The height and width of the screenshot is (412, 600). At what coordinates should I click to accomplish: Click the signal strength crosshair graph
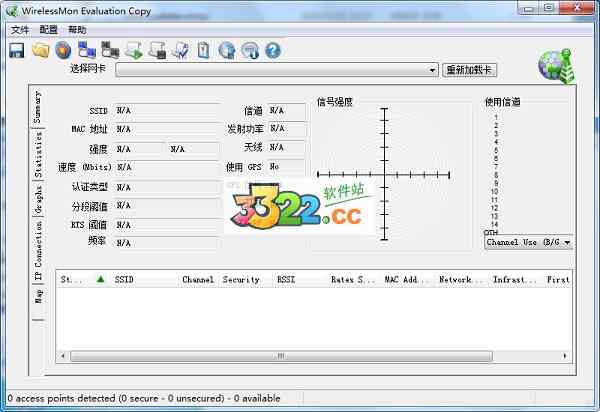384,174
